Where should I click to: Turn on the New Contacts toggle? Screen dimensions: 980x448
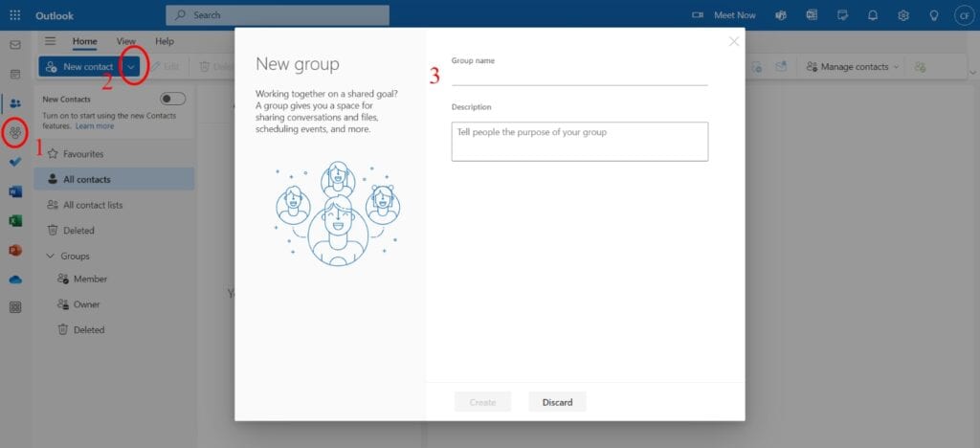tap(172, 99)
